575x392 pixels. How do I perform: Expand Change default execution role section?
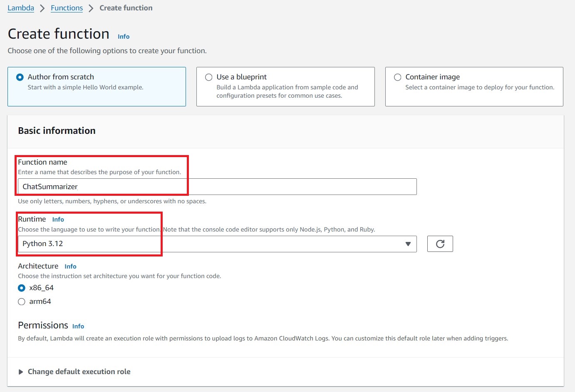[x=74, y=372]
